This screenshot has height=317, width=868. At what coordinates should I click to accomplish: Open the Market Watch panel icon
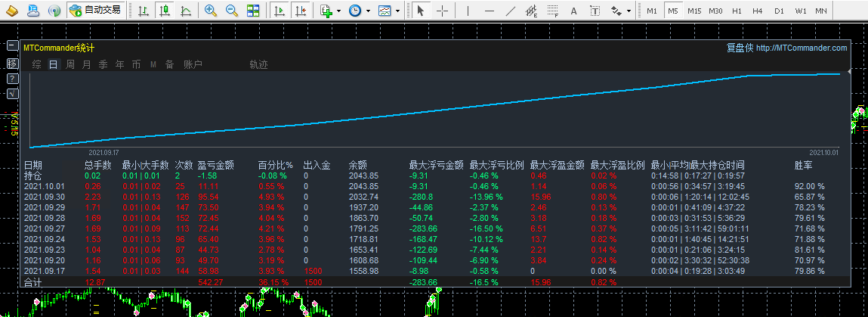11,10
